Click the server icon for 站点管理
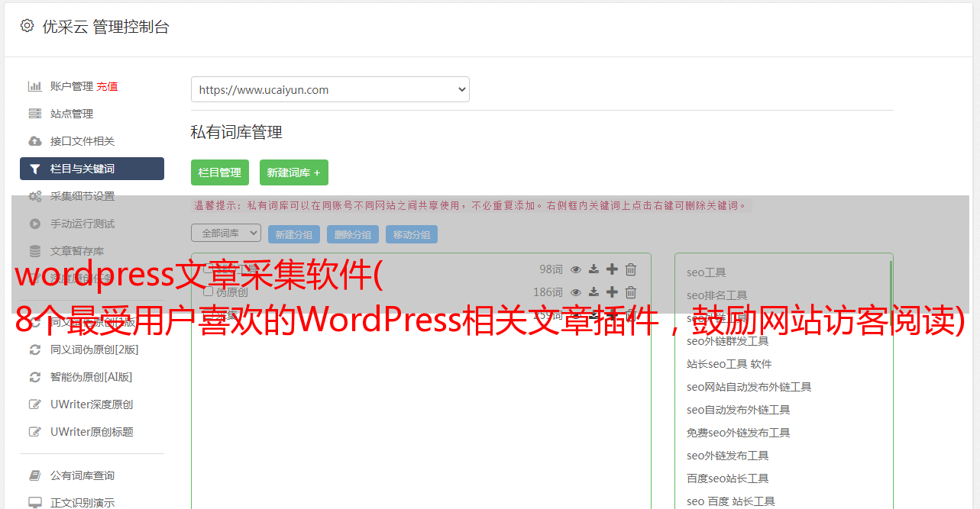The image size is (980, 509). coord(35,114)
